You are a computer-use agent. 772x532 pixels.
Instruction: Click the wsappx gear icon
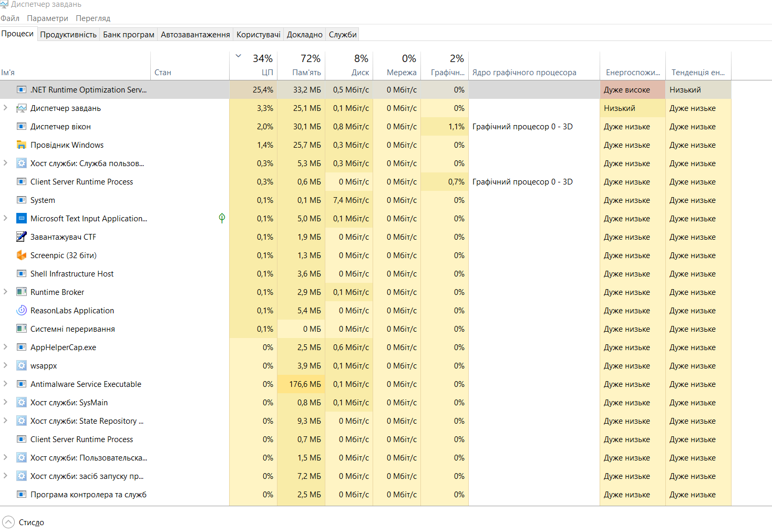point(22,366)
